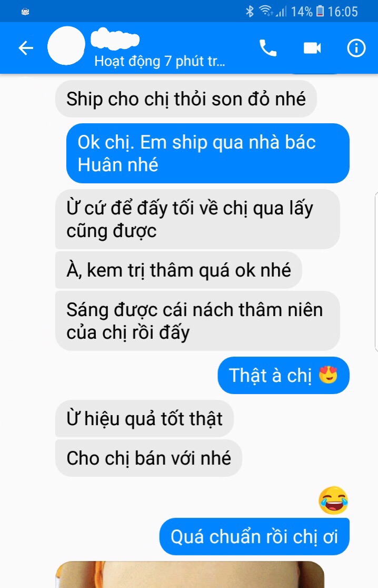Tap the Wi-Fi signal icon
The height and width of the screenshot is (588, 378).
click(x=266, y=11)
